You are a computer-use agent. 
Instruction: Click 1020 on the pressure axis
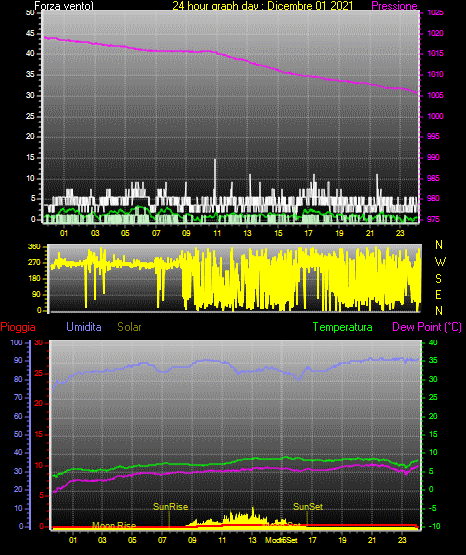(435, 33)
